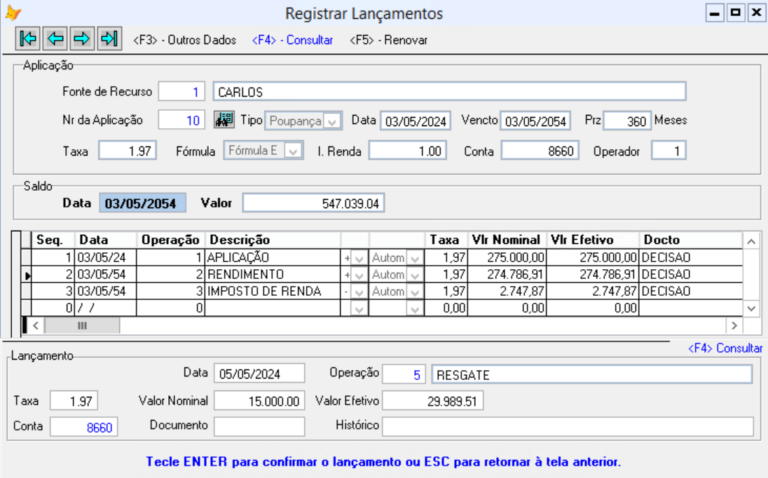Click the Histórico field

[568, 426]
